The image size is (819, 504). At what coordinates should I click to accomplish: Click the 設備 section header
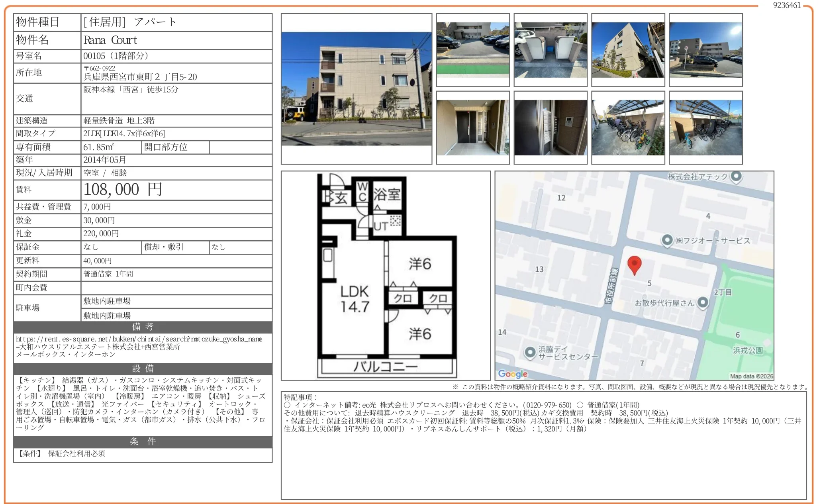tap(143, 369)
